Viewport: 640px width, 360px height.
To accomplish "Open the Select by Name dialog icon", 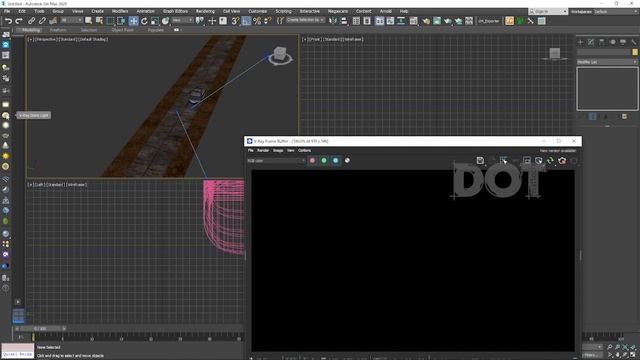I will (x=99, y=21).
